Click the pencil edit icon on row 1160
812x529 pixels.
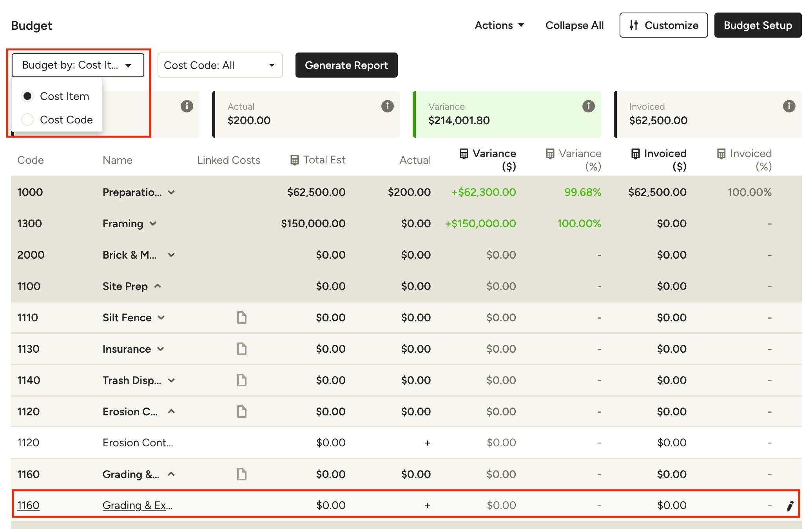[x=790, y=506]
